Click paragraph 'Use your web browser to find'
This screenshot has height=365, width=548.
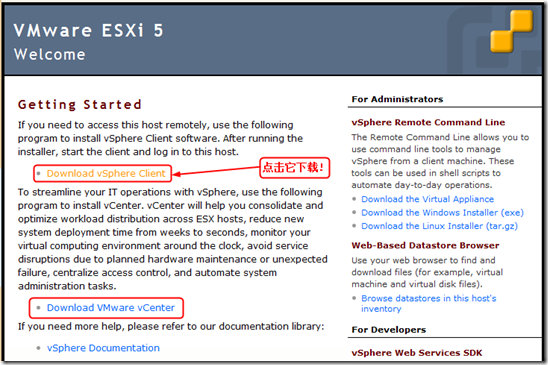[x=427, y=272]
